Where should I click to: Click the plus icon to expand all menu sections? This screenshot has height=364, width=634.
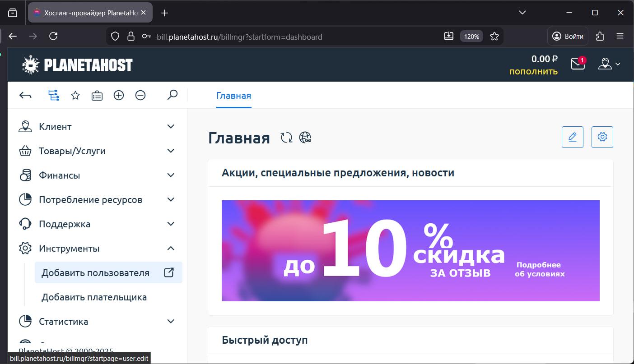click(119, 95)
